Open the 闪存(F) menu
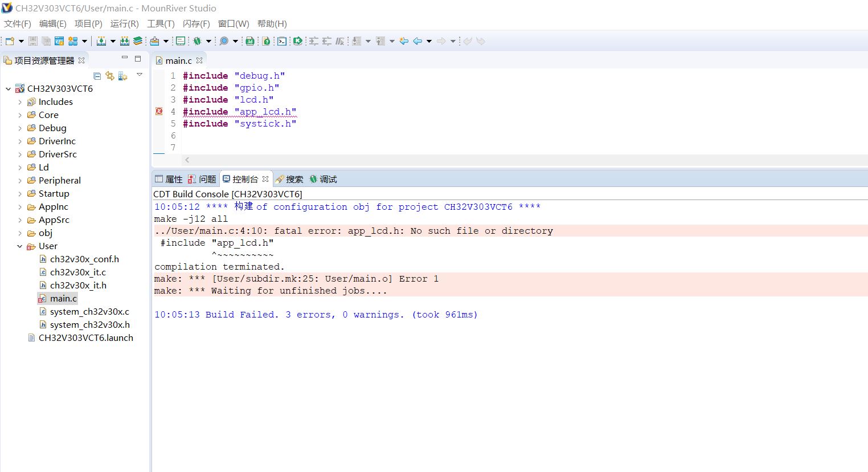The height and width of the screenshot is (472, 868). (x=196, y=23)
